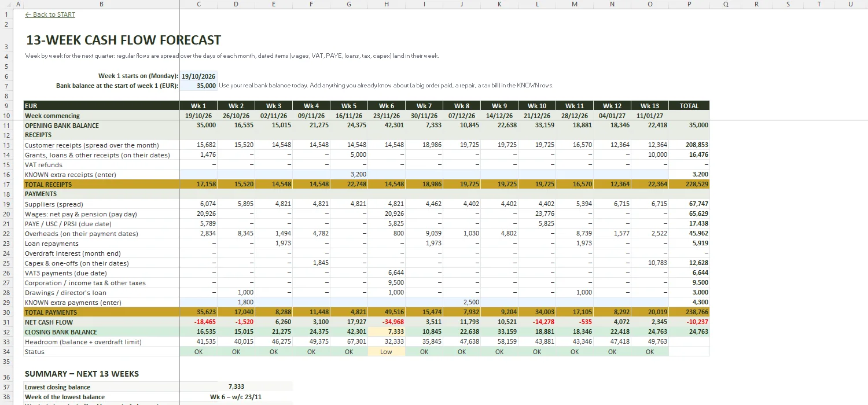This screenshot has width=868, height=405.
Task: Click the PAYE / USC / PRSI label
Action: coord(68,224)
